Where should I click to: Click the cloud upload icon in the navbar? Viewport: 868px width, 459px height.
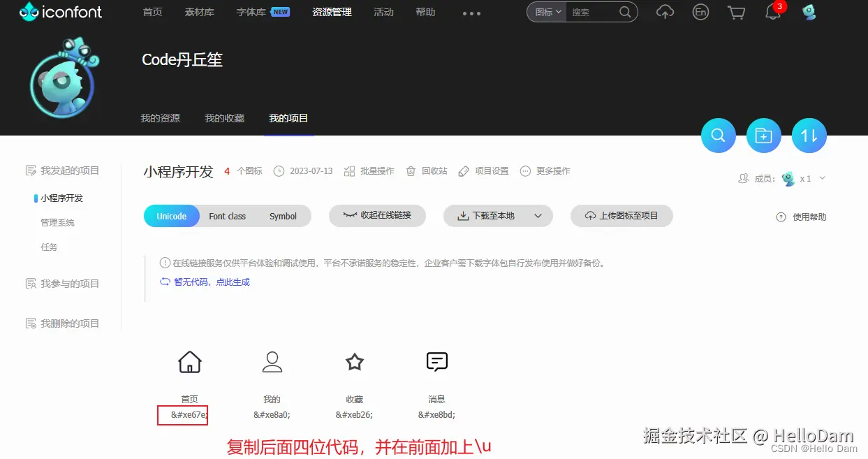tap(664, 12)
